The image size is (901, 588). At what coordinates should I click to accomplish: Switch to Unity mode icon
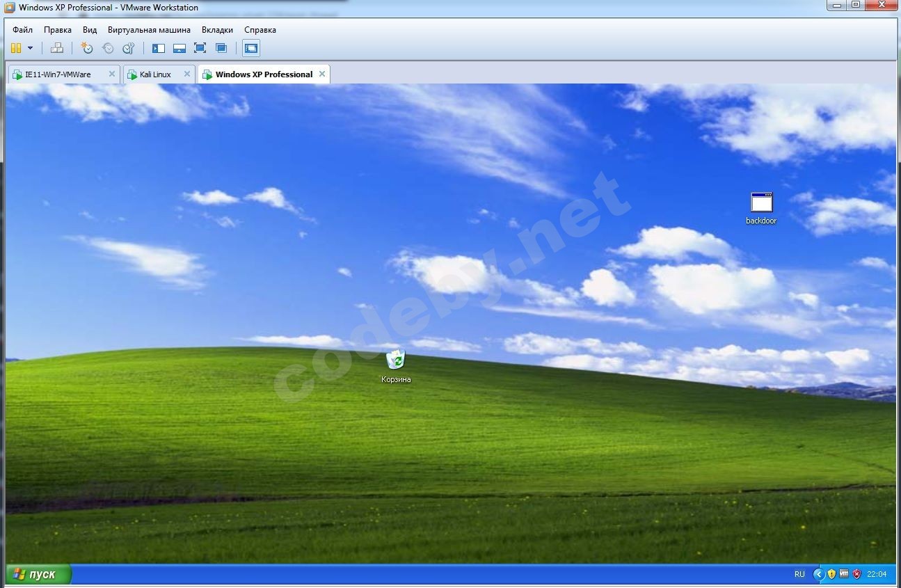(x=221, y=48)
